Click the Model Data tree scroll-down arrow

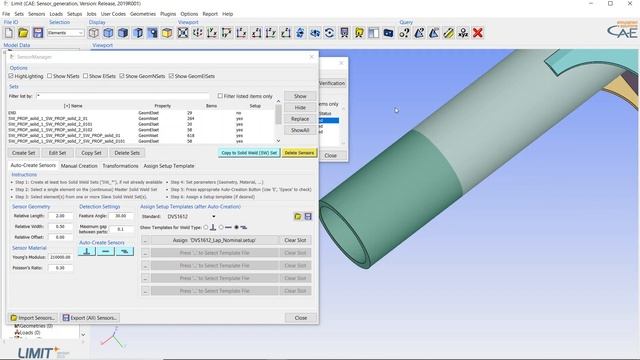[x=83, y=335]
